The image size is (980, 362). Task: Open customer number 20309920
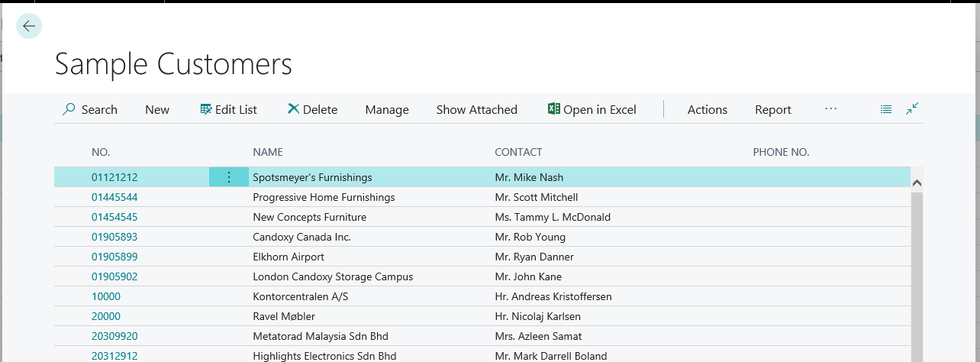(x=114, y=336)
